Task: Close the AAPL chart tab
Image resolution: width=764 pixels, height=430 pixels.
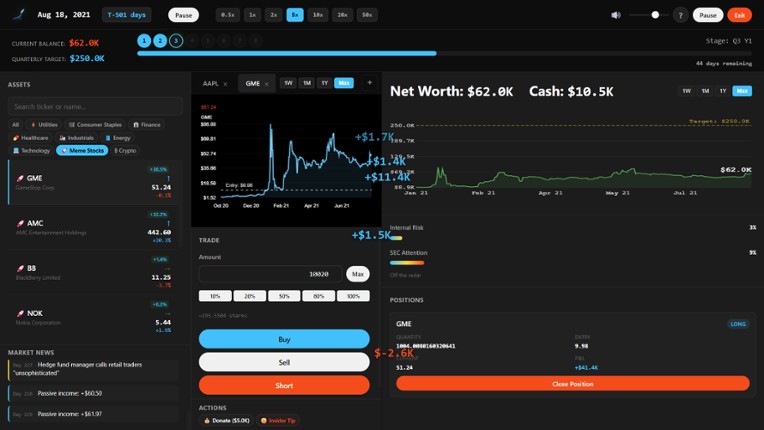Action: pos(225,84)
